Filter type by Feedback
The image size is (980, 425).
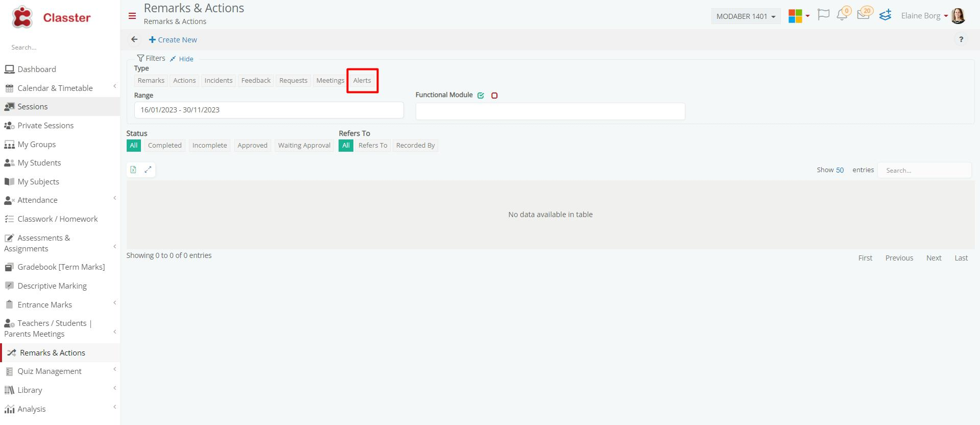(256, 80)
